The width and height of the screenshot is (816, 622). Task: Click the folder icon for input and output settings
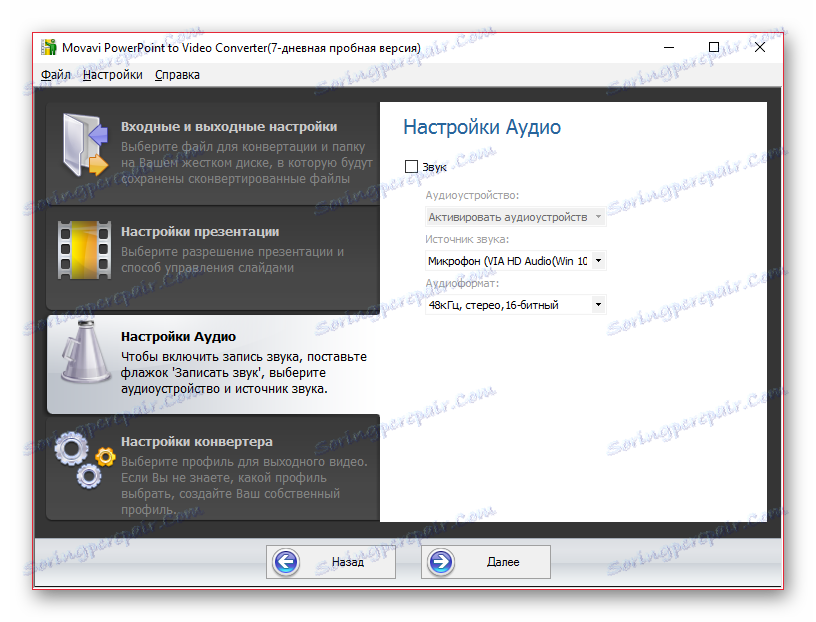point(85,145)
